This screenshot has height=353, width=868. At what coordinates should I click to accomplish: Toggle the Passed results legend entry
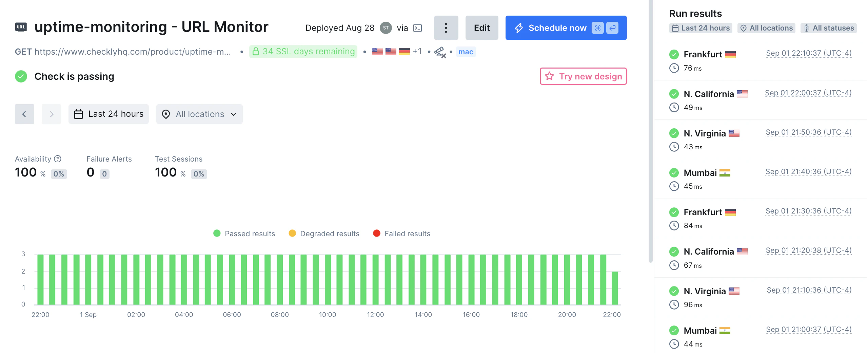tap(244, 234)
